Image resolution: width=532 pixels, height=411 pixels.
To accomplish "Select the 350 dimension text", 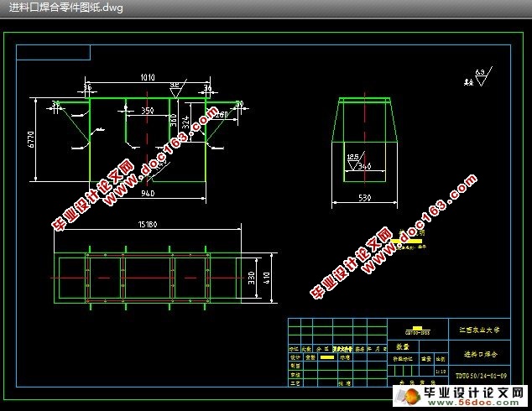I will point(147,111).
